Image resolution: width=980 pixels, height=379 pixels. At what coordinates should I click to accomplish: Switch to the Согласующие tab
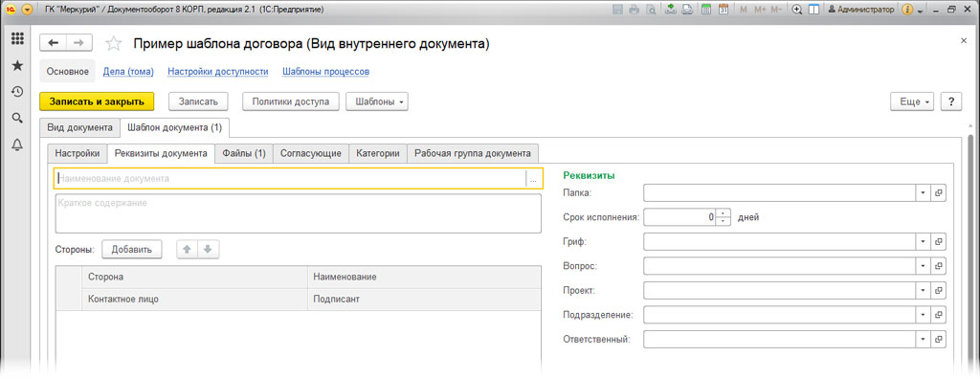pos(311,153)
